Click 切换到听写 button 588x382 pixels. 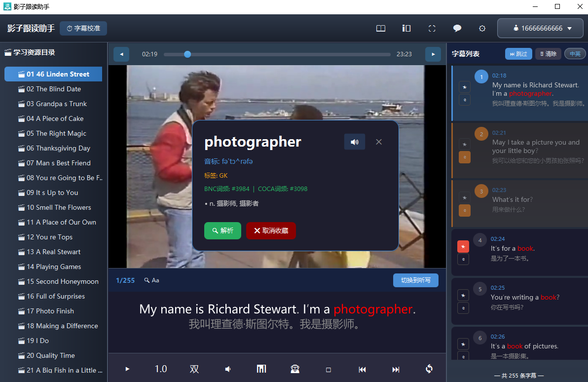[415, 280]
